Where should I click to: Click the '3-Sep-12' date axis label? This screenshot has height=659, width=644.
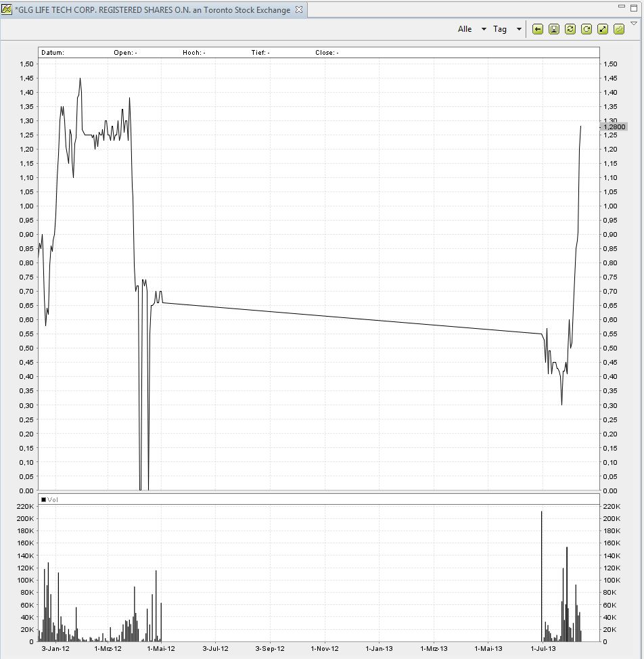click(x=270, y=648)
